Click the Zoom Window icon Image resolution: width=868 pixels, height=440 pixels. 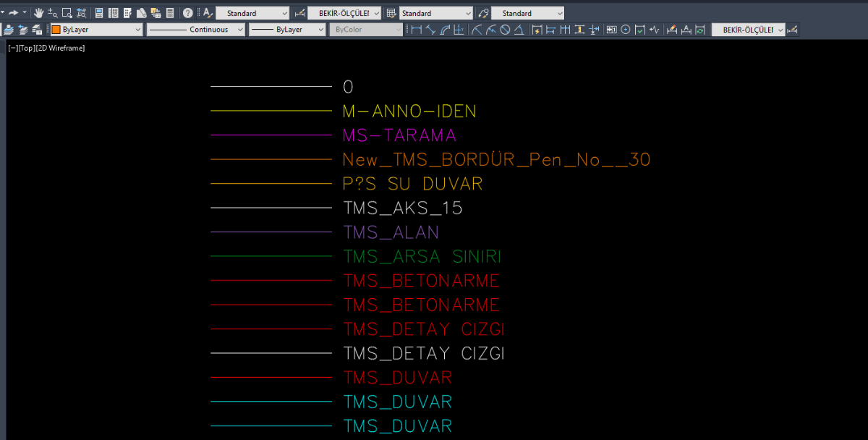click(x=67, y=13)
